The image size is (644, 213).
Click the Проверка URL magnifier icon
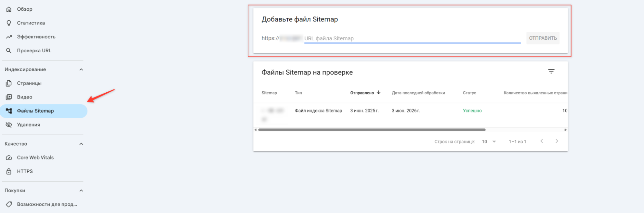[x=9, y=51]
